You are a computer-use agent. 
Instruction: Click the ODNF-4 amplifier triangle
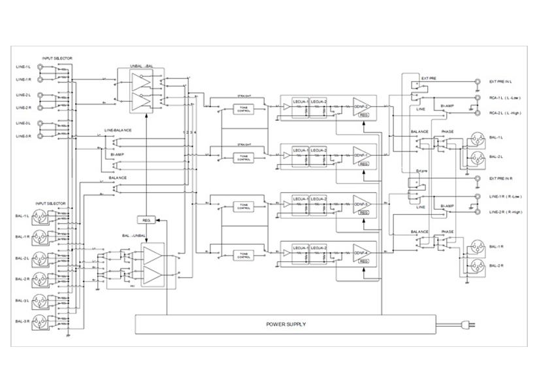362,253
